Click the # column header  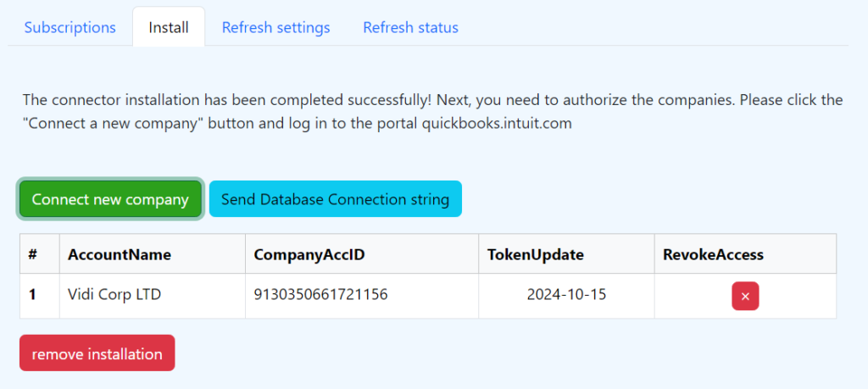pyautogui.click(x=33, y=254)
